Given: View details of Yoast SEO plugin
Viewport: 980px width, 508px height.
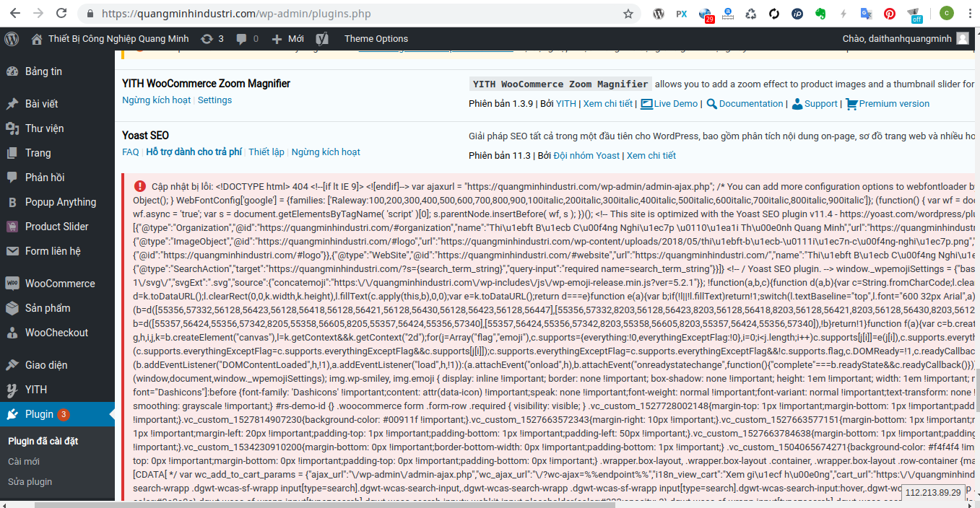Looking at the screenshot, I should click(x=651, y=156).
